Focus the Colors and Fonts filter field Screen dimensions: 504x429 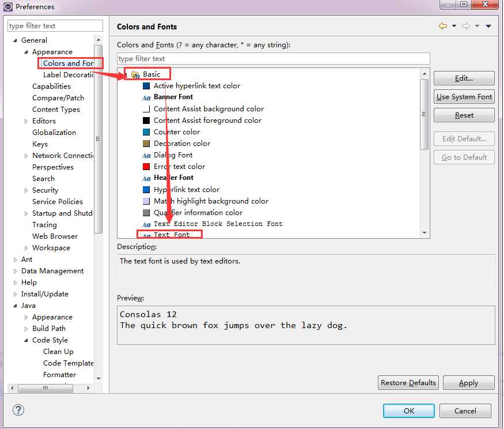(273, 59)
